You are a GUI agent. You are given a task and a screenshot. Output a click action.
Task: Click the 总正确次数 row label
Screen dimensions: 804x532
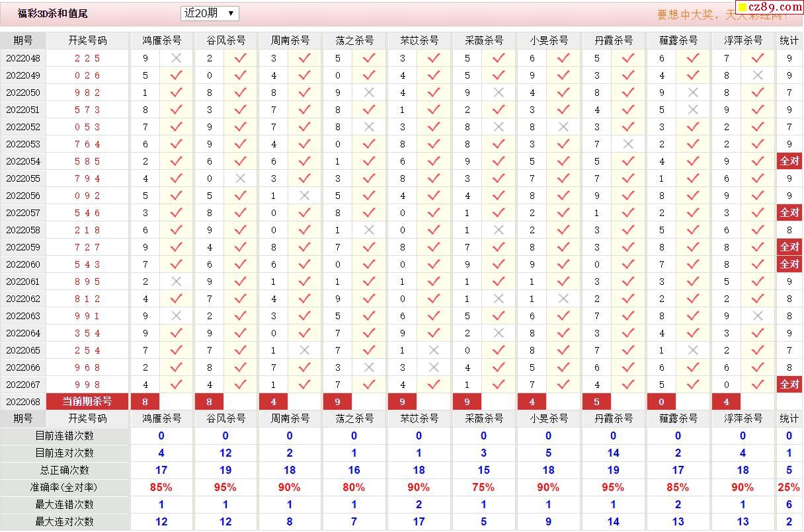pos(64,471)
